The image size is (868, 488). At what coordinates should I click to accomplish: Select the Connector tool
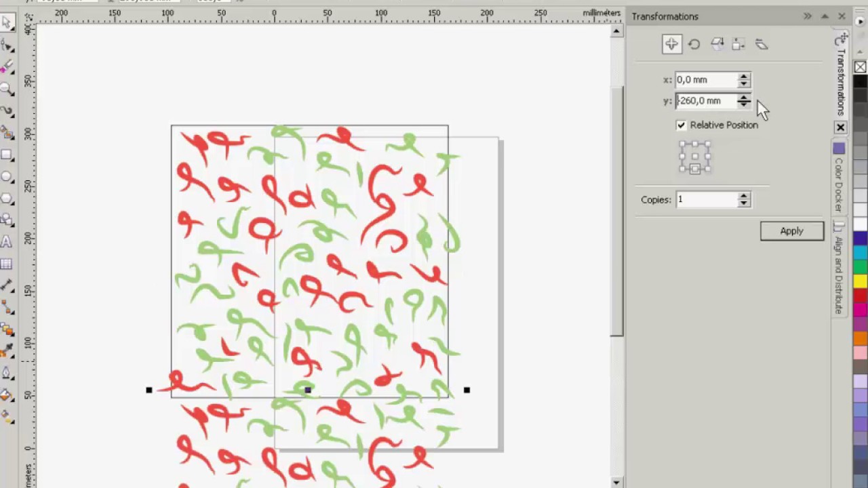tap(7, 308)
